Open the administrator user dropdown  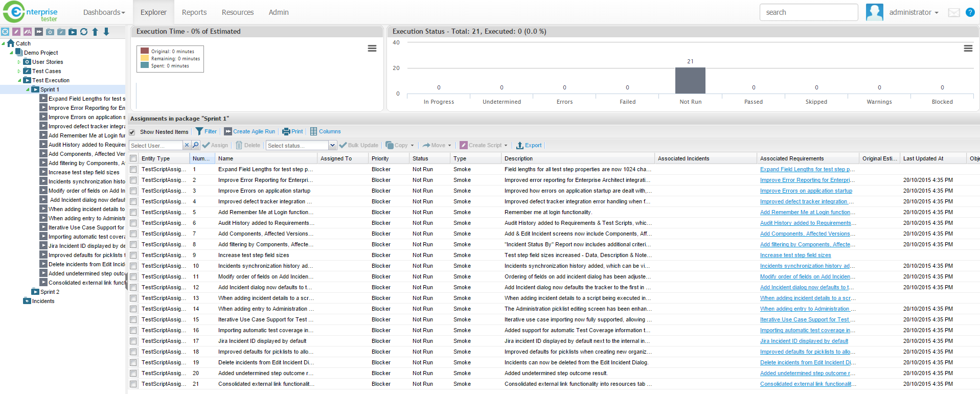(914, 12)
